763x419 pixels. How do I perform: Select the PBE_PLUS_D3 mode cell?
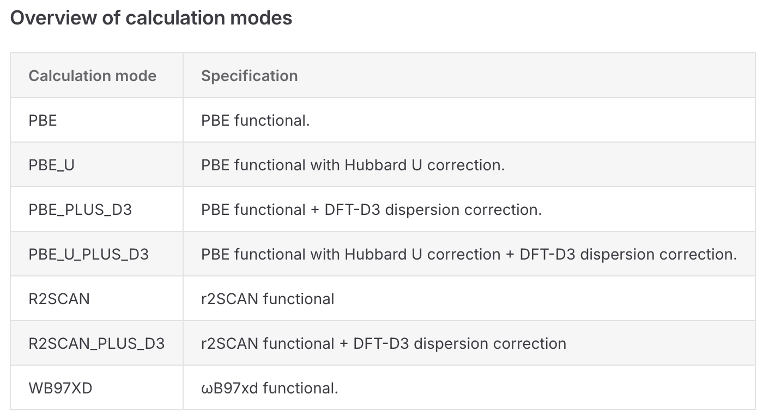[80, 210]
